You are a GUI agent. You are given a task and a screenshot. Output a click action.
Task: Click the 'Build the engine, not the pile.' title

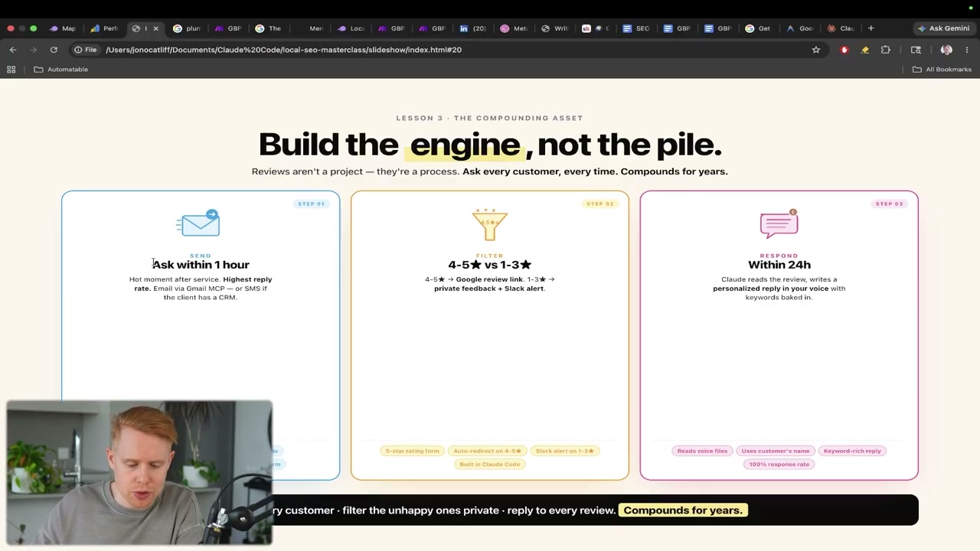(x=490, y=145)
